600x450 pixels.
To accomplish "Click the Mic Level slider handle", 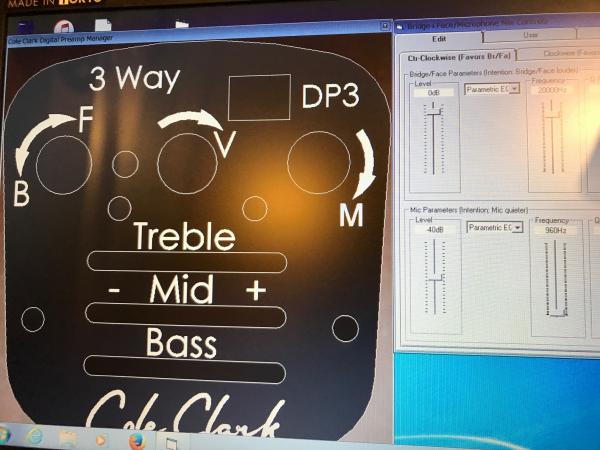I will click(435, 277).
